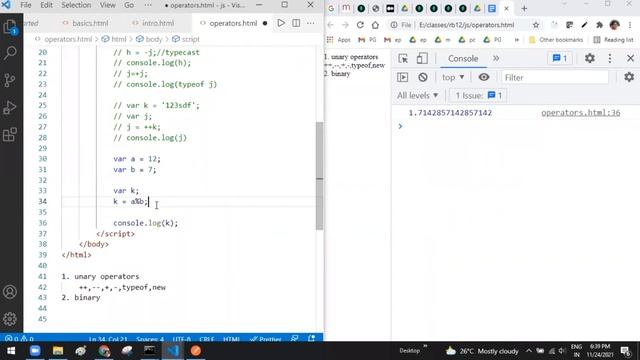The image size is (640, 360).
Task: Go to the Chrome home page
Action: click(375, 25)
